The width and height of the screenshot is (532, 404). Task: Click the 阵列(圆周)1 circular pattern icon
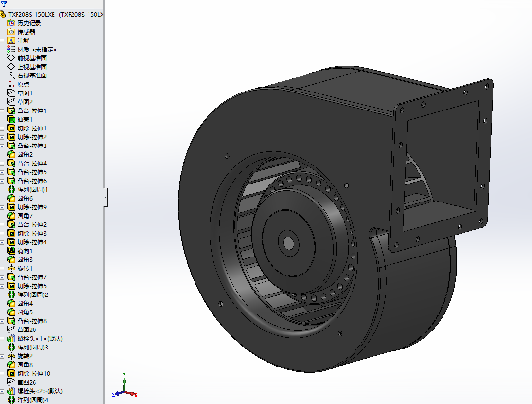(11, 189)
